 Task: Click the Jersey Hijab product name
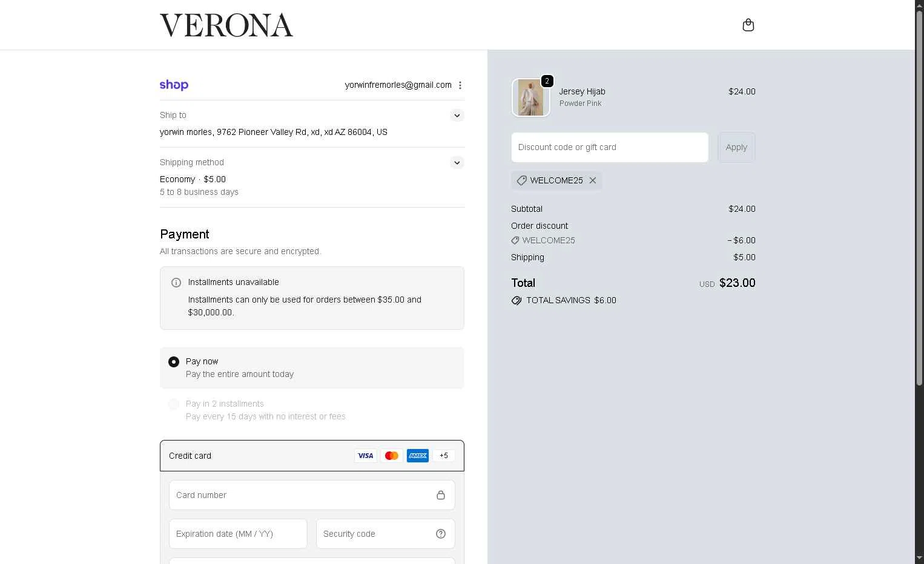pyautogui.click(x=582, y=91)
